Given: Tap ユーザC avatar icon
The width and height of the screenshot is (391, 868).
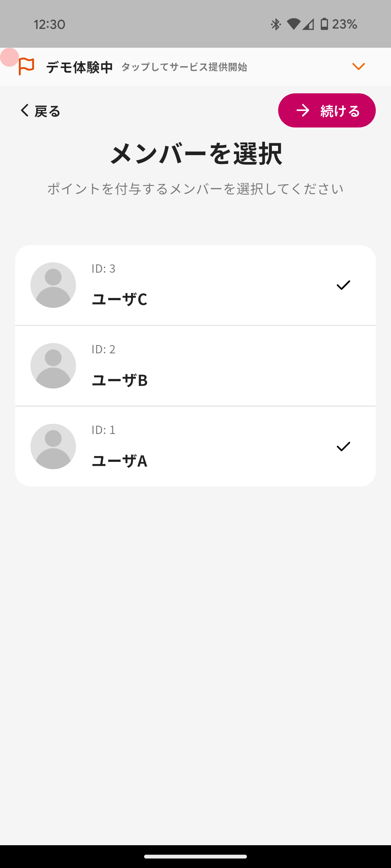Looking at the screenshot, I should click(53, 285).
